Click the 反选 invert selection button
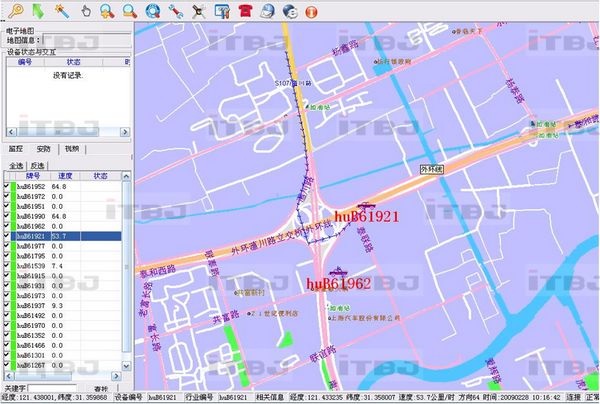 (x=37, y=165)
